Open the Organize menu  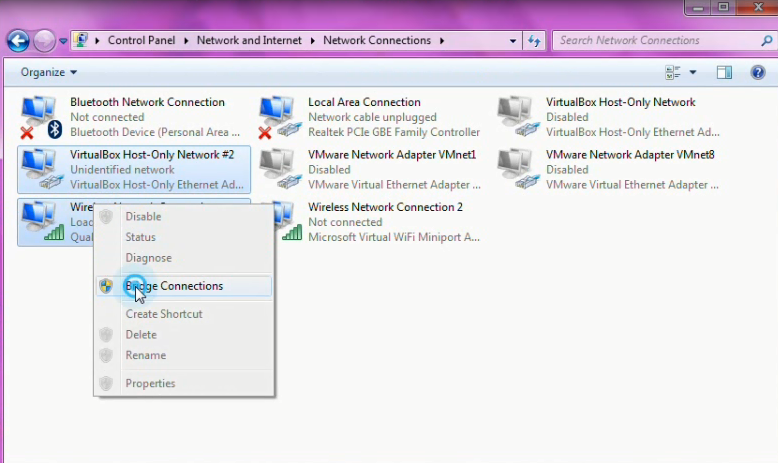pos(49,72)
